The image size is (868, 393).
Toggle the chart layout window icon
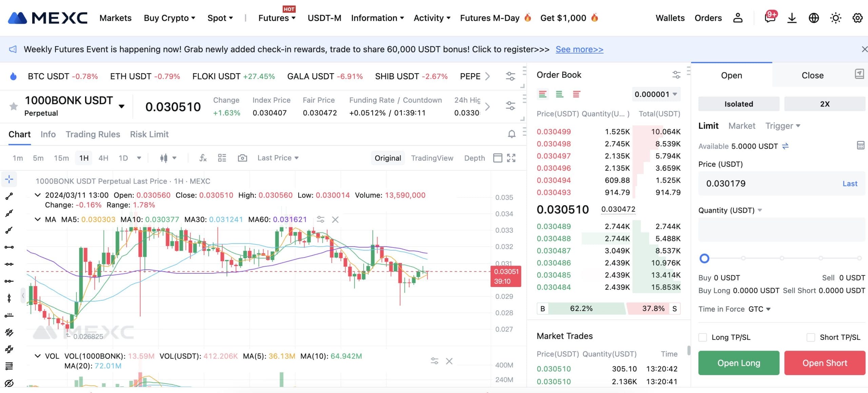[x=497, y=158]
